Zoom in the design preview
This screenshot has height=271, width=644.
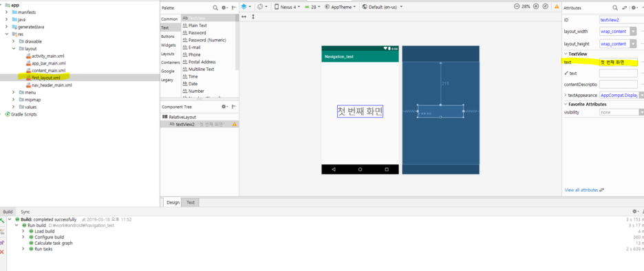click(x=536, y=7)
